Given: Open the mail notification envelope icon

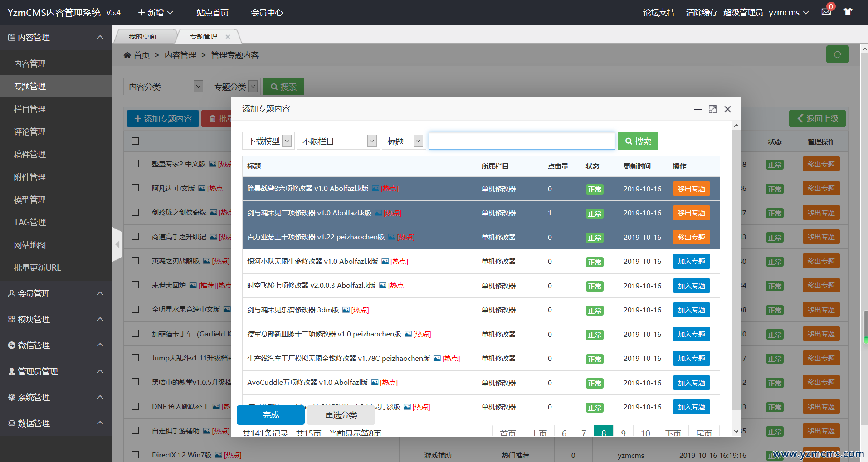Looking at the screenshot, I should click(x=826, y=12).
